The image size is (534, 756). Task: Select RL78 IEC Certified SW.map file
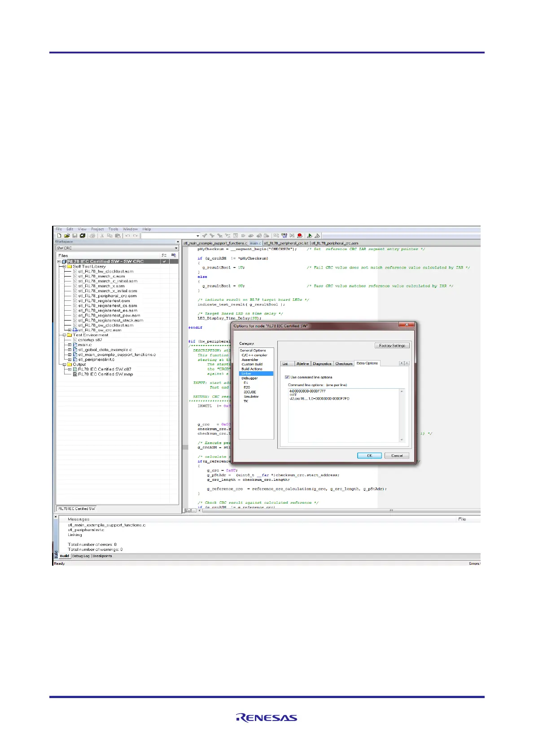pos(105,374)
